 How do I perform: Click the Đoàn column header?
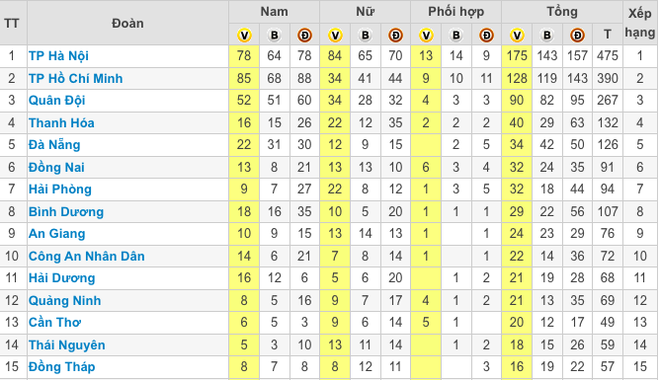click(x=128, y=23)
